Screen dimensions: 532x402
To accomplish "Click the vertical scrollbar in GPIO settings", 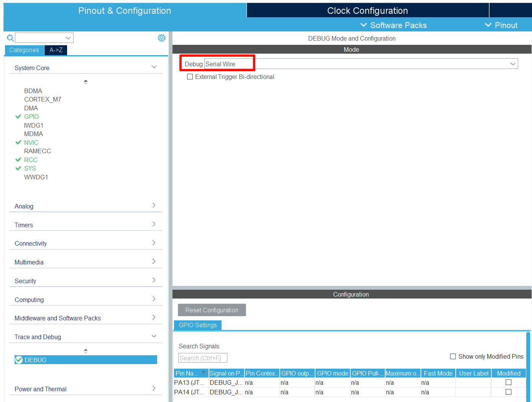I will click(x=528, y=364).
